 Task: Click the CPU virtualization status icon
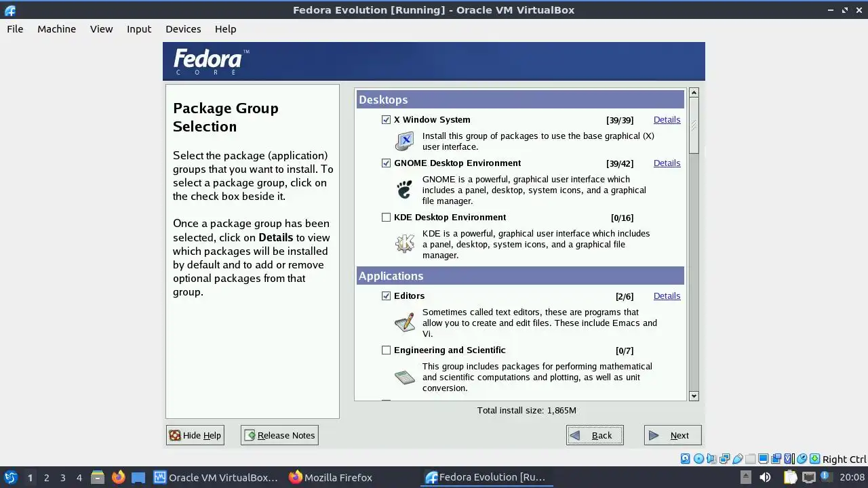(x=789, y=459)
